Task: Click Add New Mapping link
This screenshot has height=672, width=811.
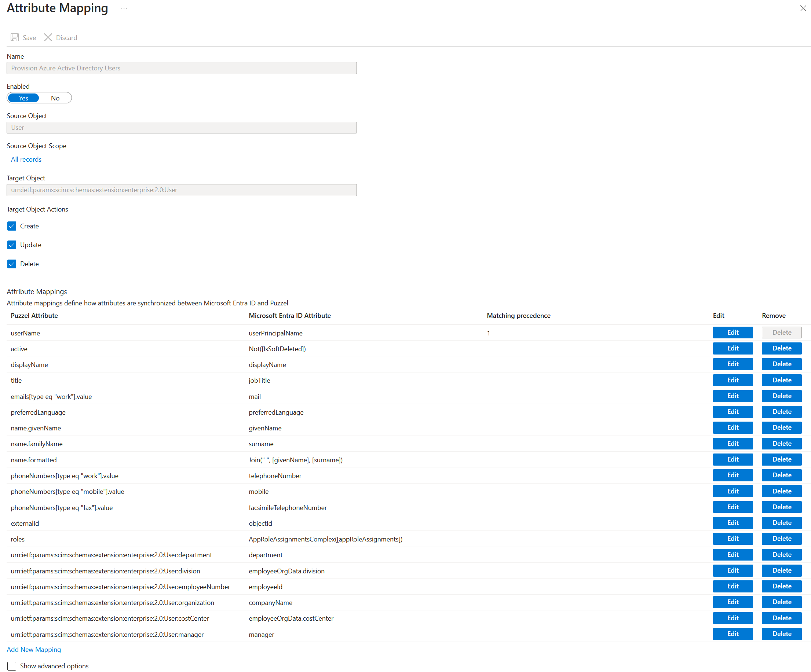Action: [x=34, y=650]
